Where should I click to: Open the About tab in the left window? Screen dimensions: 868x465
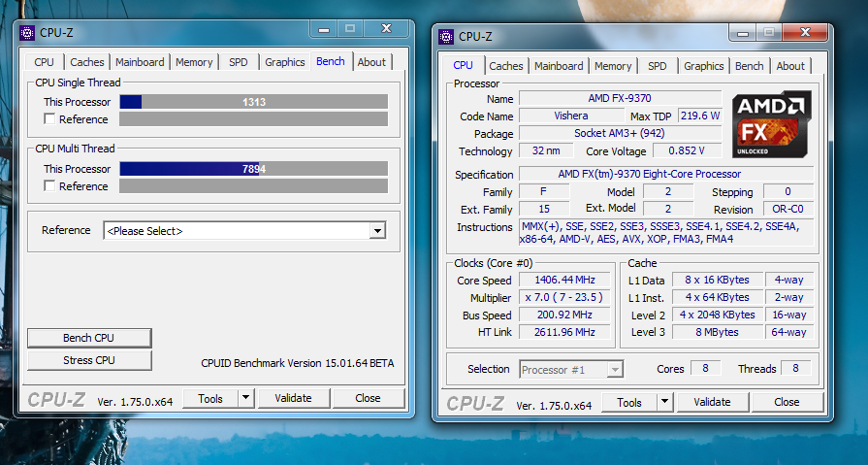point(371,62)
